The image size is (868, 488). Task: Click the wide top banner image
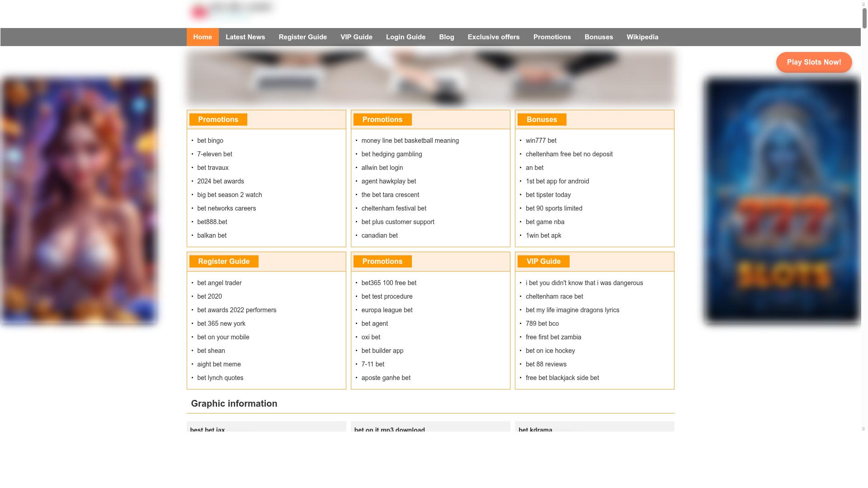pos(430,78)
